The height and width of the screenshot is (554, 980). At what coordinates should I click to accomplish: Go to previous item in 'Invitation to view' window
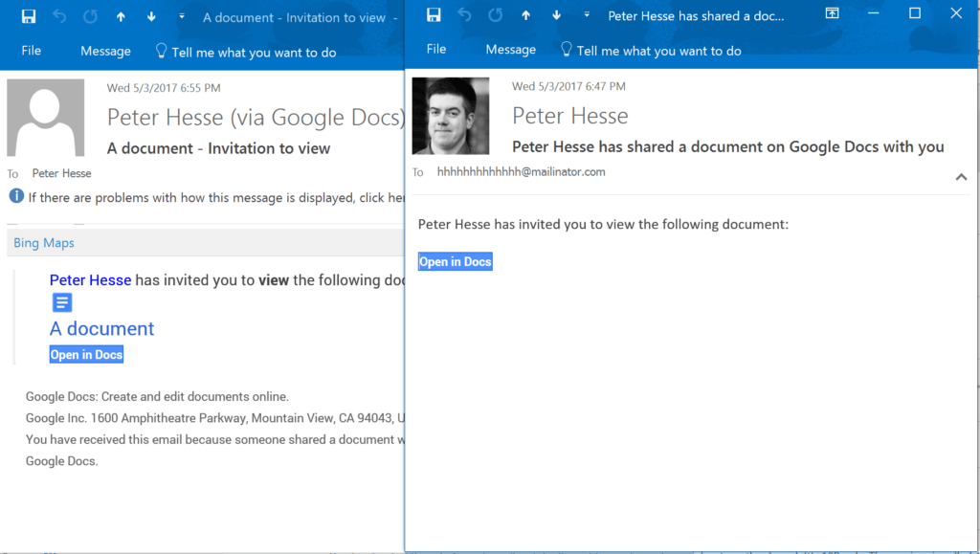(121, 16)
